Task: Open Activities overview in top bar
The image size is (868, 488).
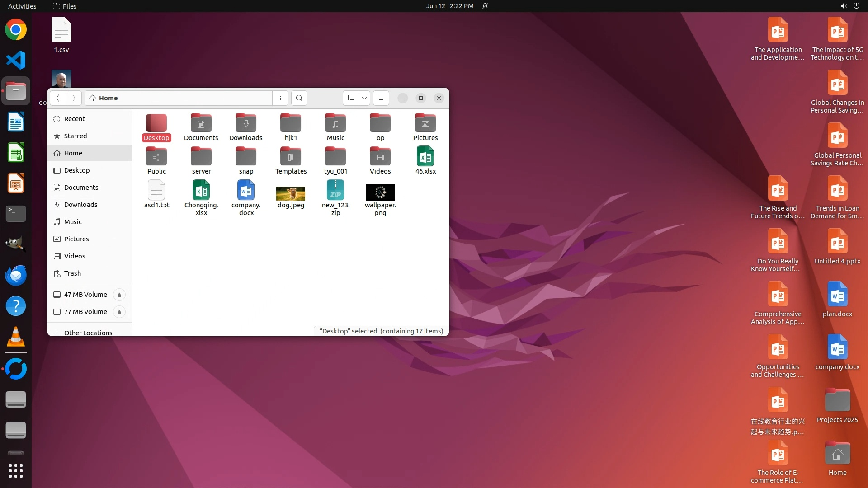Action: point(22,6)
